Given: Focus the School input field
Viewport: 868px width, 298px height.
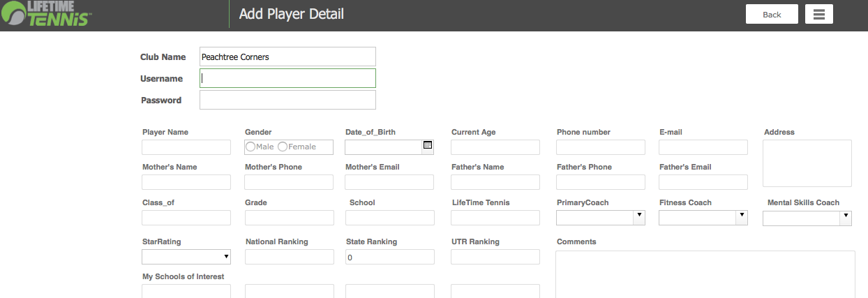Looking at the screenshot, I should [390, 218].
